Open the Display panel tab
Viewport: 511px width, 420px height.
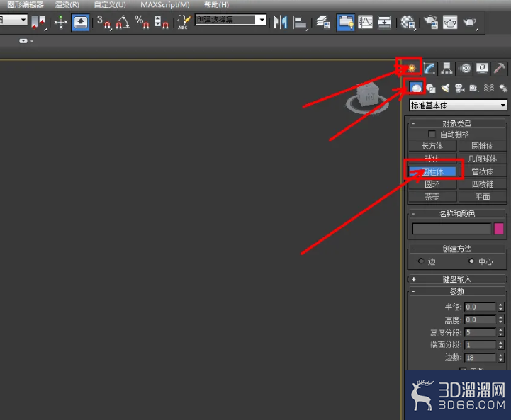coord(482,68)
